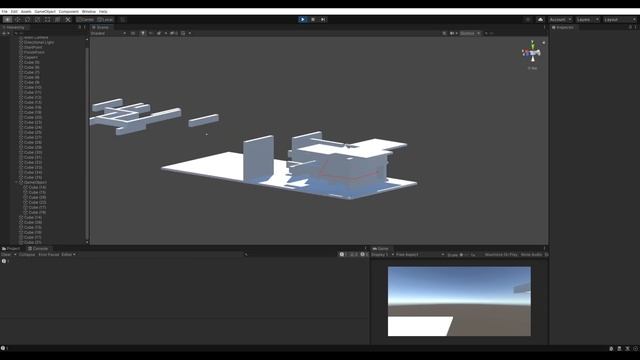Toggle grid snapping icon in toolbar
The image size is (640, 360).
[x=122, y=20]
